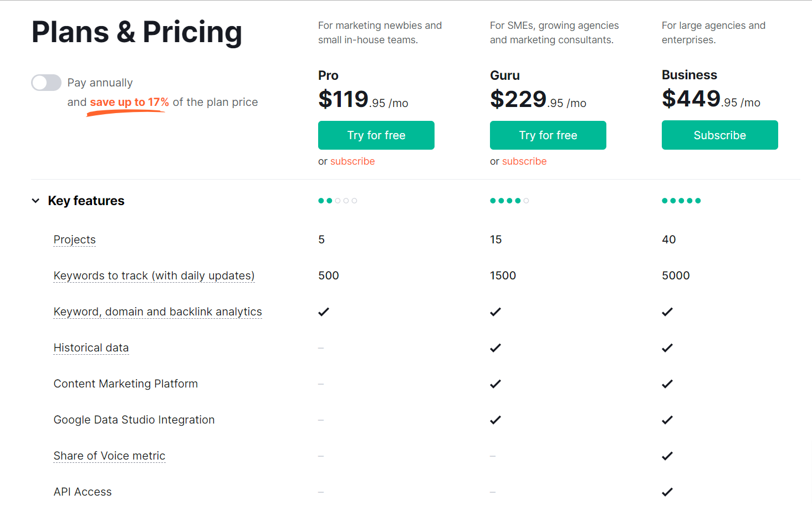The height and width of the screenshot is (515, 812).
Task: Click Keywords to track feature label
Action: 154,276
